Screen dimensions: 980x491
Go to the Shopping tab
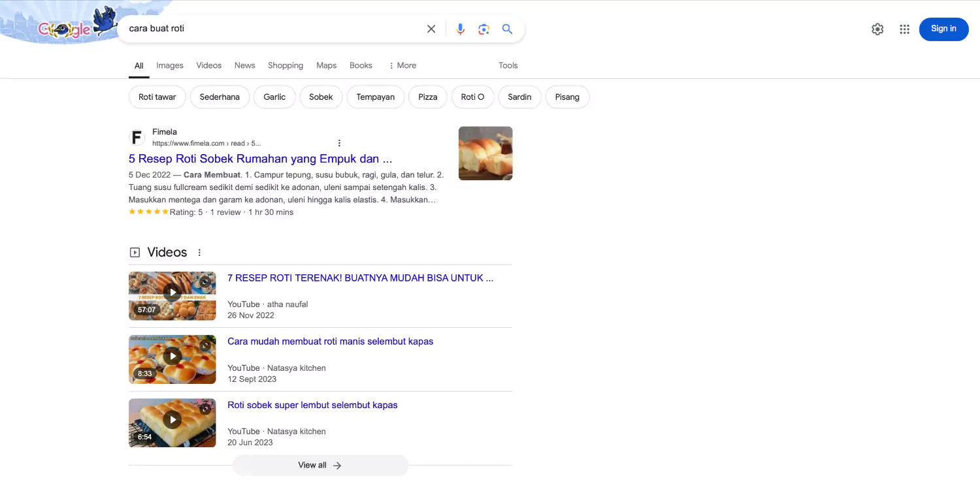coord(286,65)
